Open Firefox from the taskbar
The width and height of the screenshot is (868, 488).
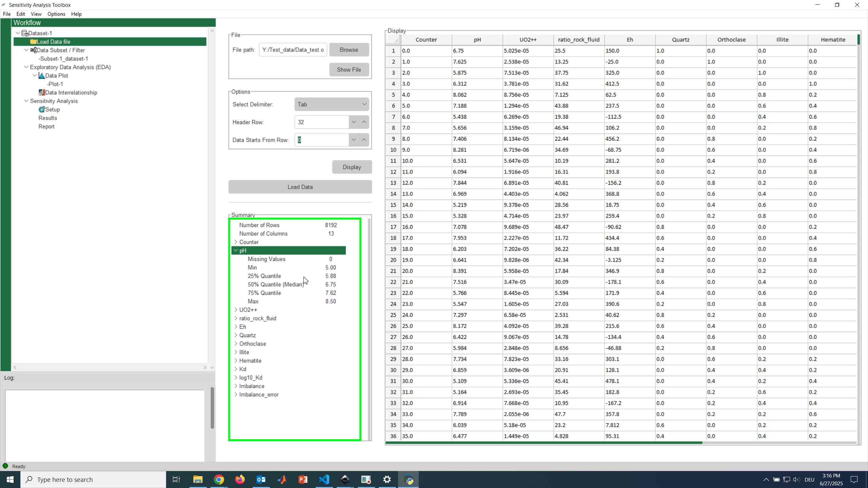coord(240,480)
